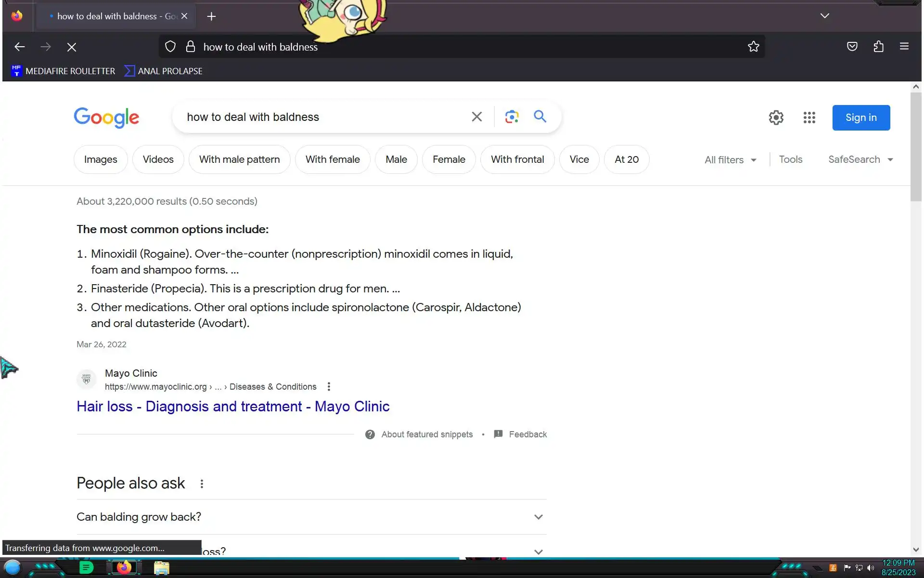Select the Videos filter chip
Image resolution: width=924 pixels, height=578 pixels.
click(158, 159)
